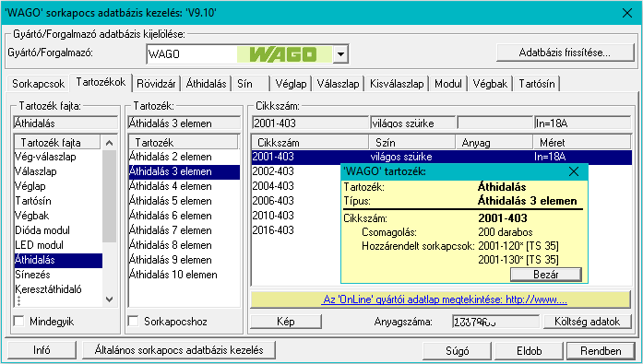This screenshot has width=643, height=364.
Task: Select Végbak in Tartozék fajta list
Action: [x=58, y=216]
